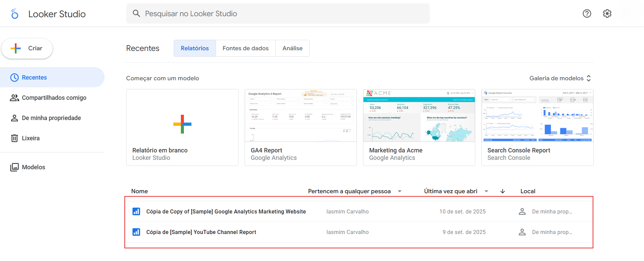
Task: Select Recentes in the sidebar
Action: click(x=52, y=77)
